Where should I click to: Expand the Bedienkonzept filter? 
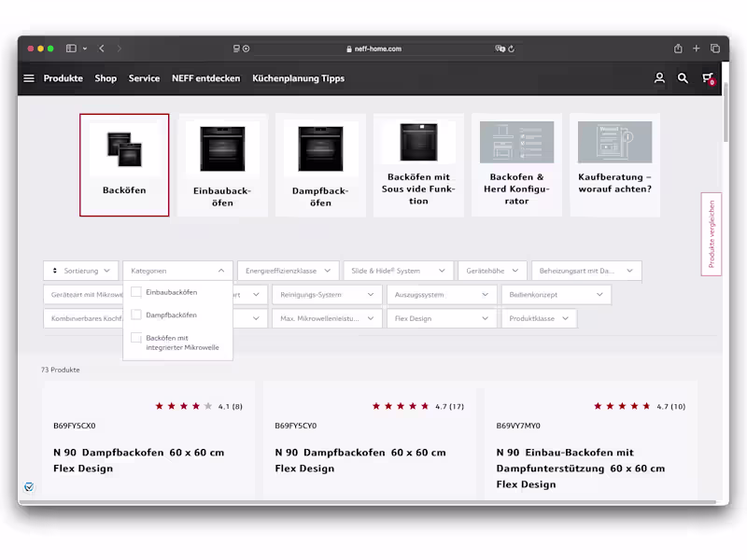click(x=556, y=294)
